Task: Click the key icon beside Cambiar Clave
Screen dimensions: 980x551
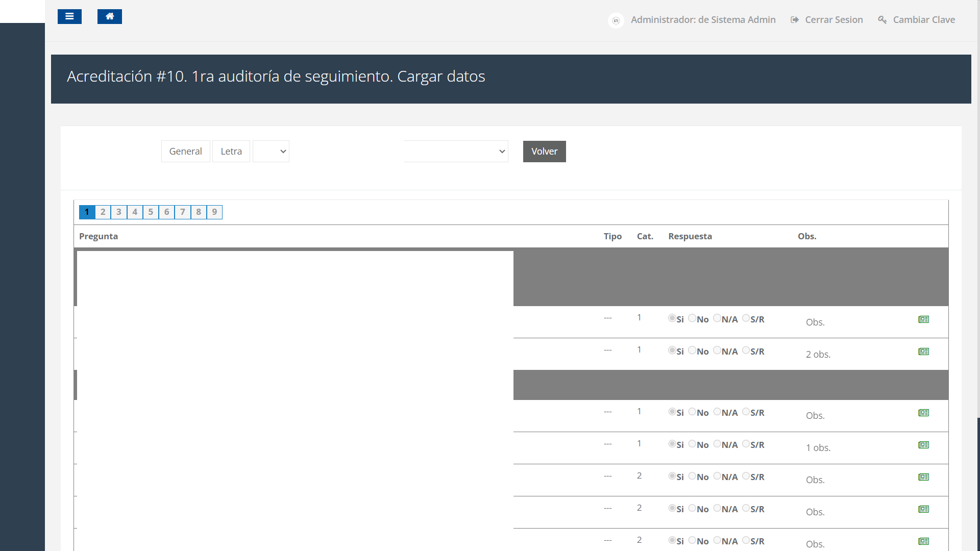Action: pyautogui.click(x=883, y=20)
